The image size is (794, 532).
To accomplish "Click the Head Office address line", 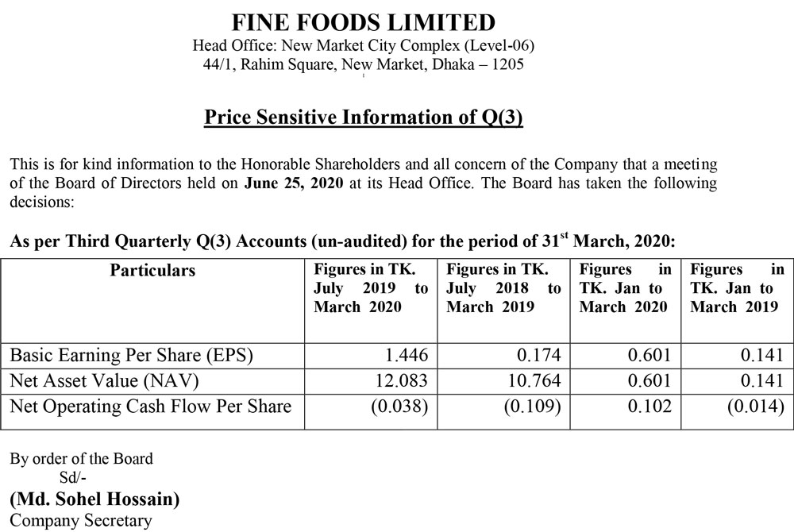I will pos(362,45).
